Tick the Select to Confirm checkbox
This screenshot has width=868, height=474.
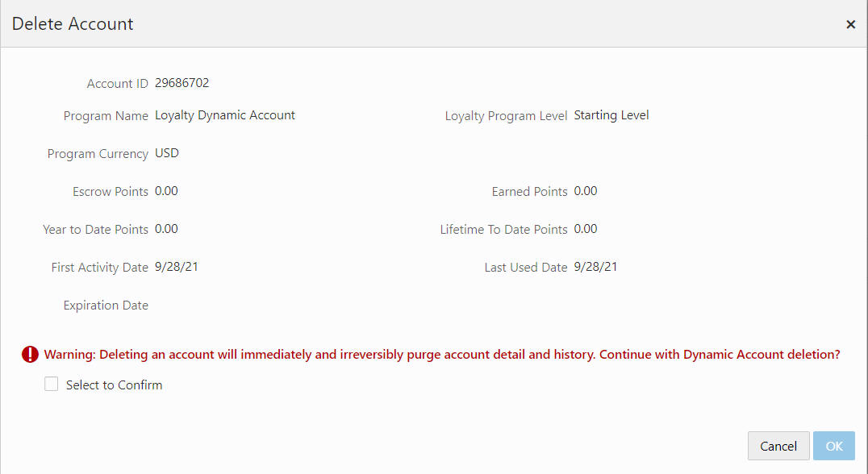(x=51, y=384)
